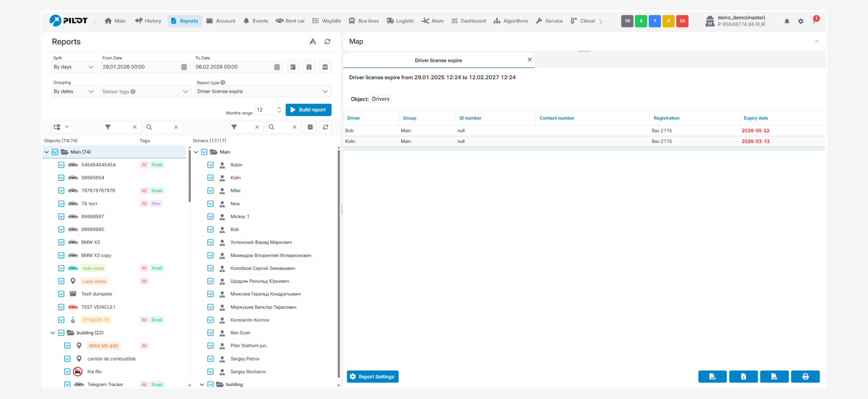Screen dimensions: 868x399
Task: Collapse the building (22) folder
Action: (53, 333)
